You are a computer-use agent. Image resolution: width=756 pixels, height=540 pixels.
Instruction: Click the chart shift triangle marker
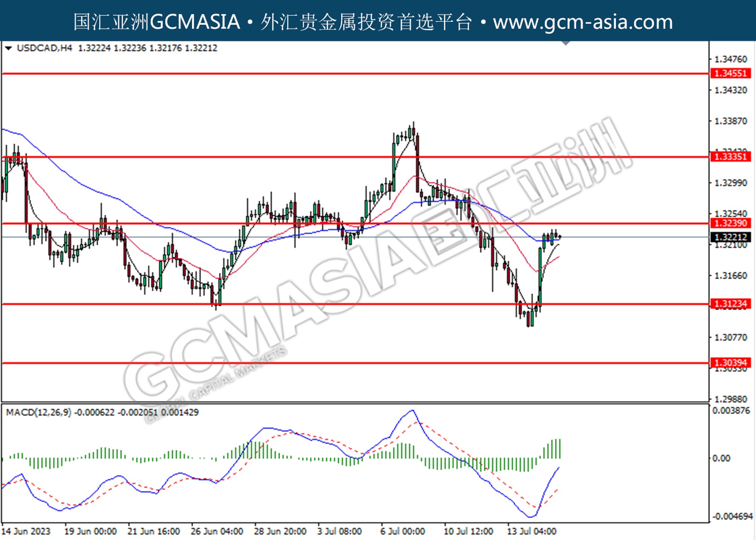(565, 43)
